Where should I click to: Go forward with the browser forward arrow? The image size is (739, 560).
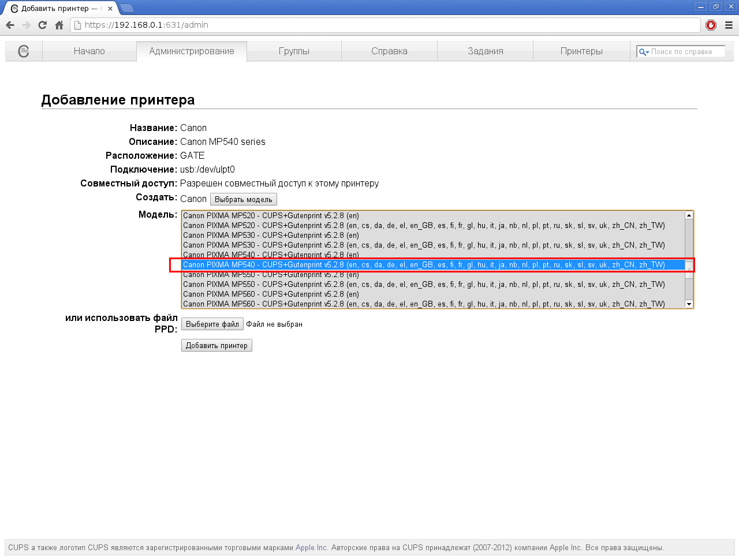[x=26, y=25]
